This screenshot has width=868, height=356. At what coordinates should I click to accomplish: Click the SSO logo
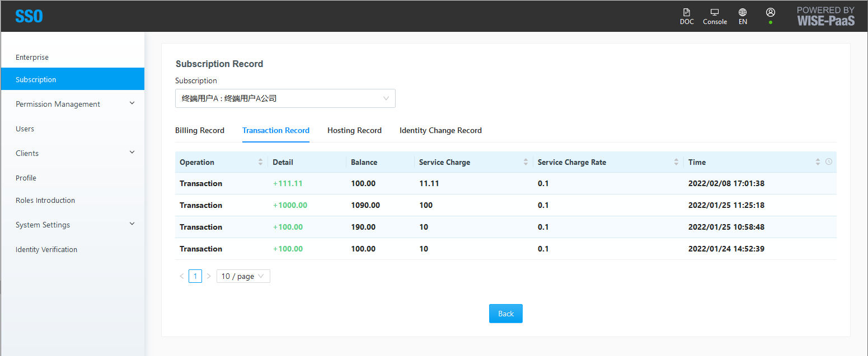tap(29, 16)
